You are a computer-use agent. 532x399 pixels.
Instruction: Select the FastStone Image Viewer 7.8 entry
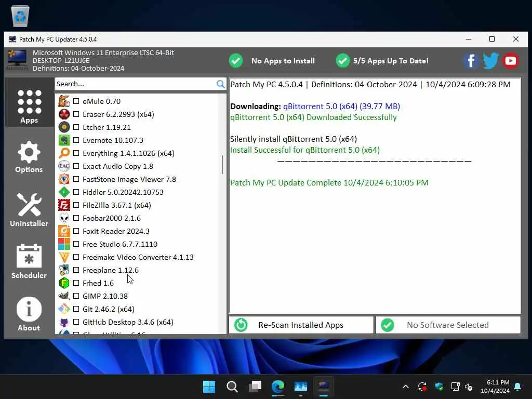129,179
